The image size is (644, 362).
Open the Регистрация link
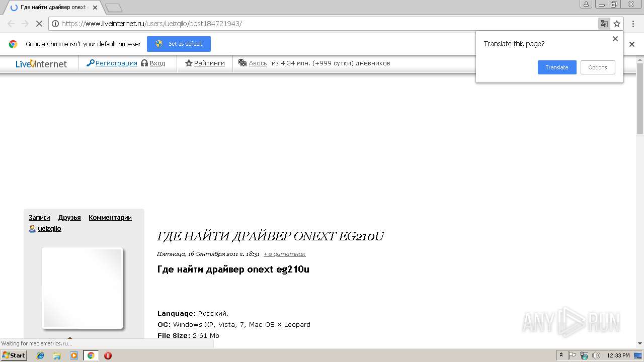116,63
